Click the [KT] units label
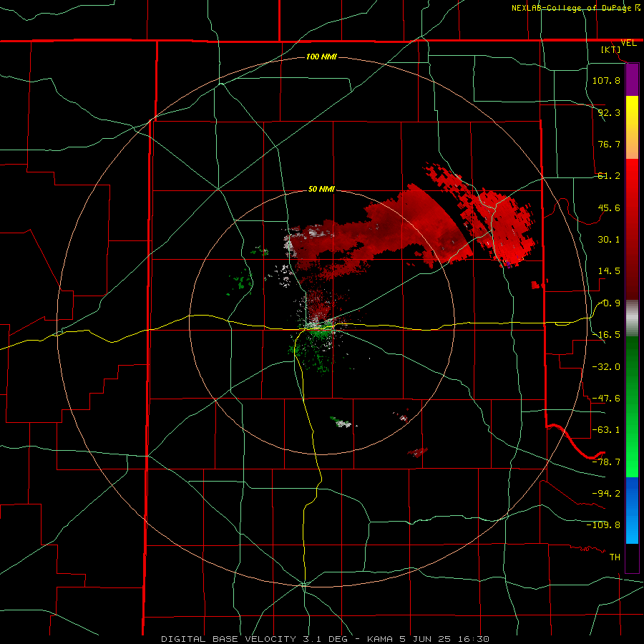This screenshot has width=644, height=644. pos(610,49)
